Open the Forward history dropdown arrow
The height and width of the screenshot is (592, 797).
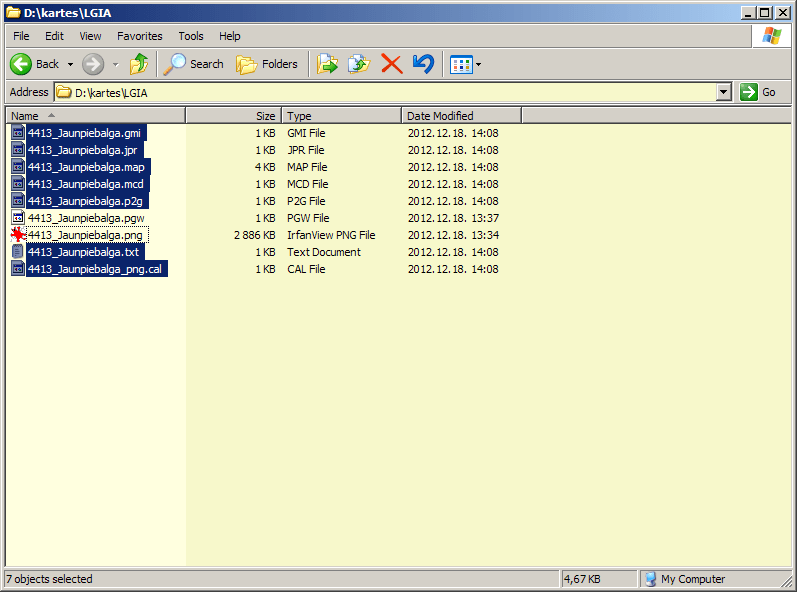pos(115,65)
